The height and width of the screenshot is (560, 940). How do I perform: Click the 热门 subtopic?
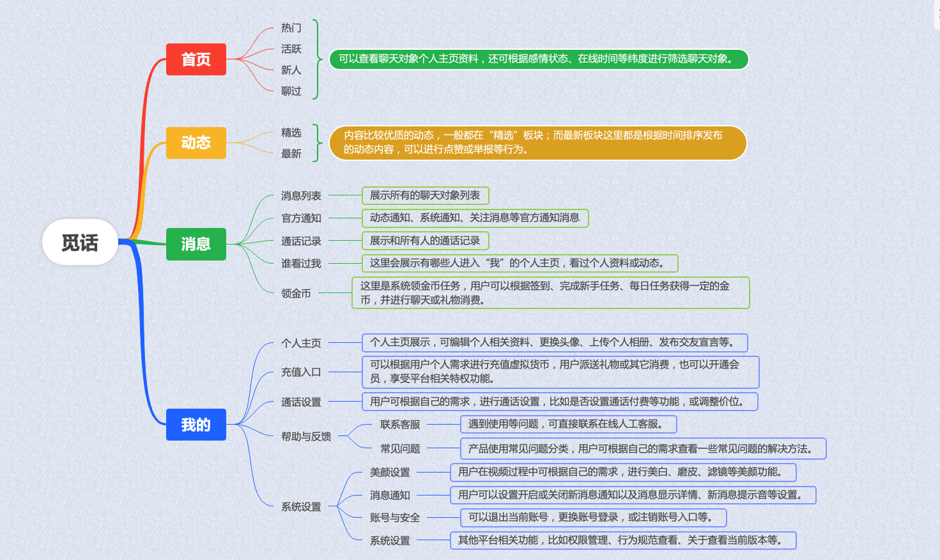tap(291, 28)
